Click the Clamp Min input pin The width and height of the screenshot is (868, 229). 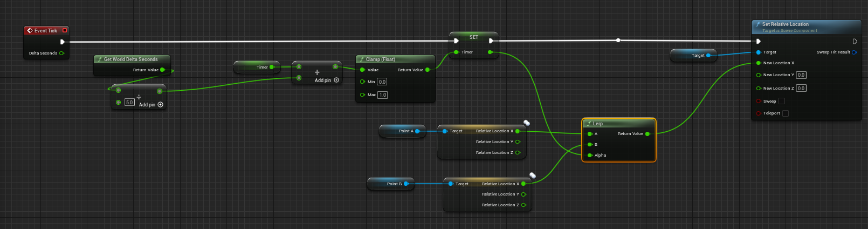[362, 82]
